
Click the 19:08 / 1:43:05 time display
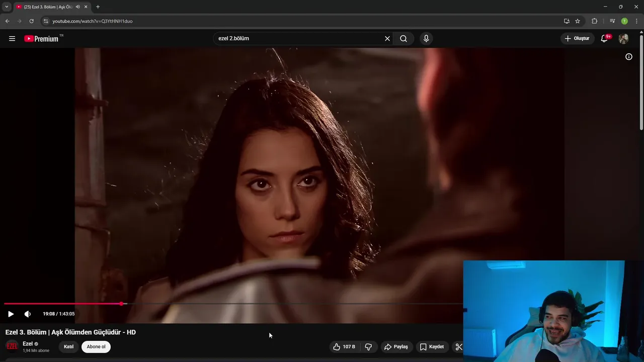(59, 314)
